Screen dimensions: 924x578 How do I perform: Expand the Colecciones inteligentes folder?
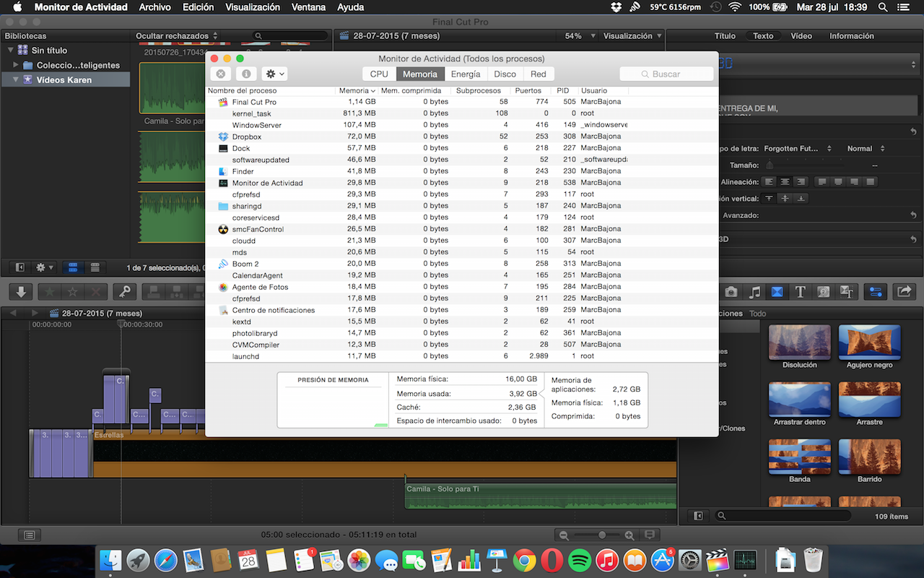(16, 65)
